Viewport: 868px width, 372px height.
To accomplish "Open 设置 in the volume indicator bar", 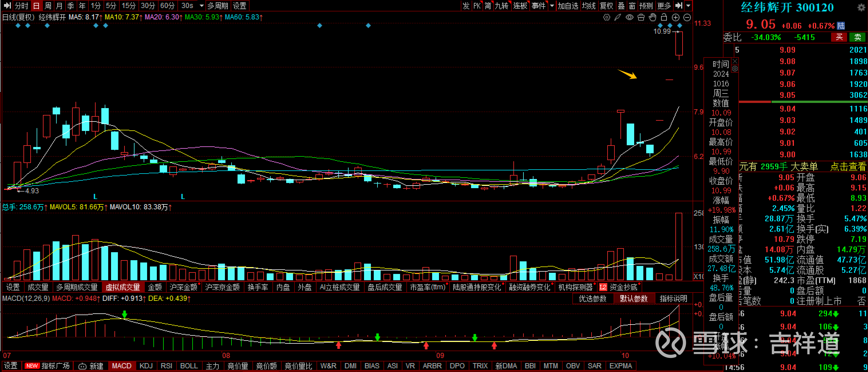I will coord(13,287).
